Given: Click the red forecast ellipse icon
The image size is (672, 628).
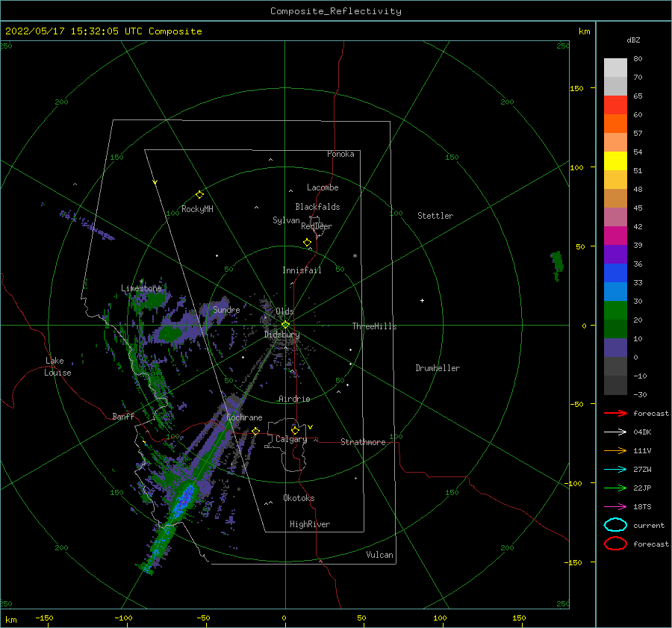Looking at the screenshot, I should [x=615, y=544].
